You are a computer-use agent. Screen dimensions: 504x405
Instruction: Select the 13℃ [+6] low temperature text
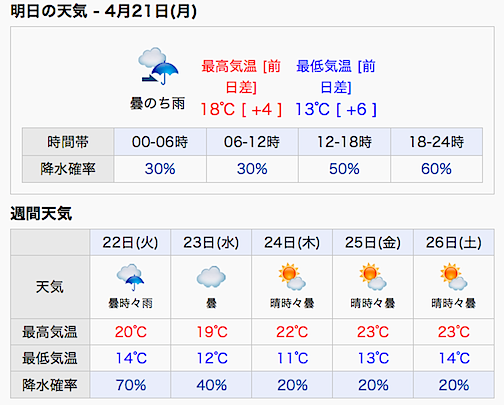[x=336, y=109]
